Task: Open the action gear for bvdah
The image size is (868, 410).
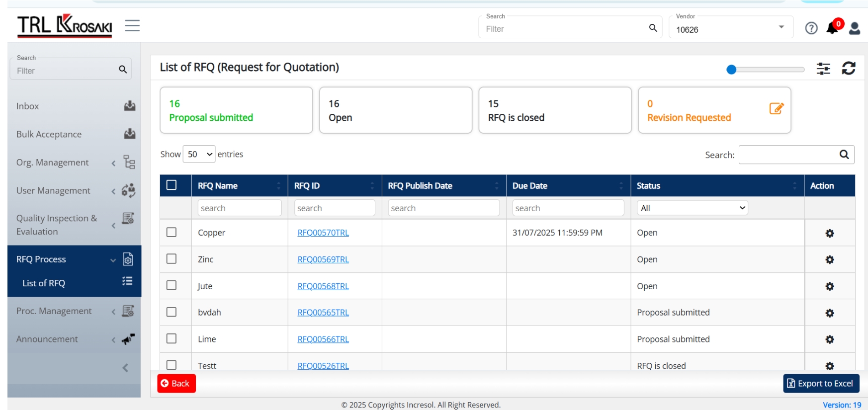Action: point(830,313)
